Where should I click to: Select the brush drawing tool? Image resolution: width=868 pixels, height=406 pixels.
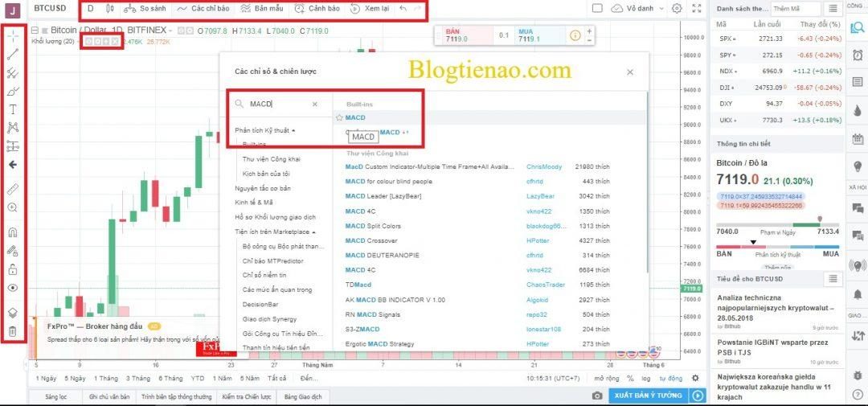point(13,91)
